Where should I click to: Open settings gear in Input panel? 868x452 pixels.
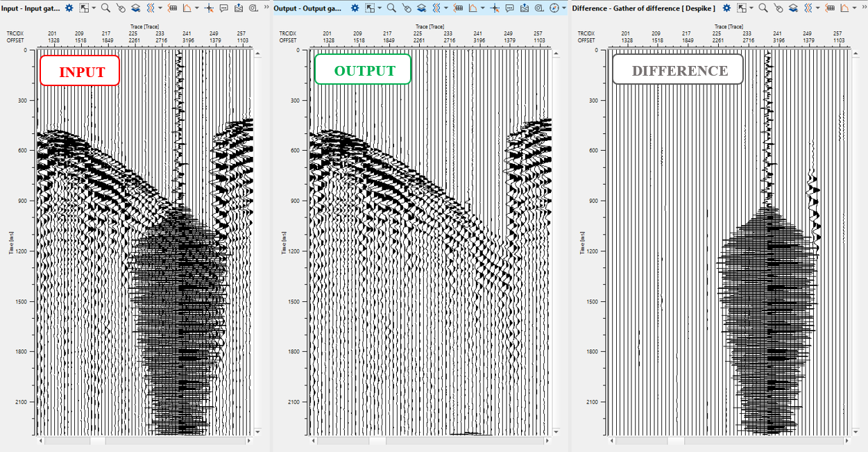[69, 8]
